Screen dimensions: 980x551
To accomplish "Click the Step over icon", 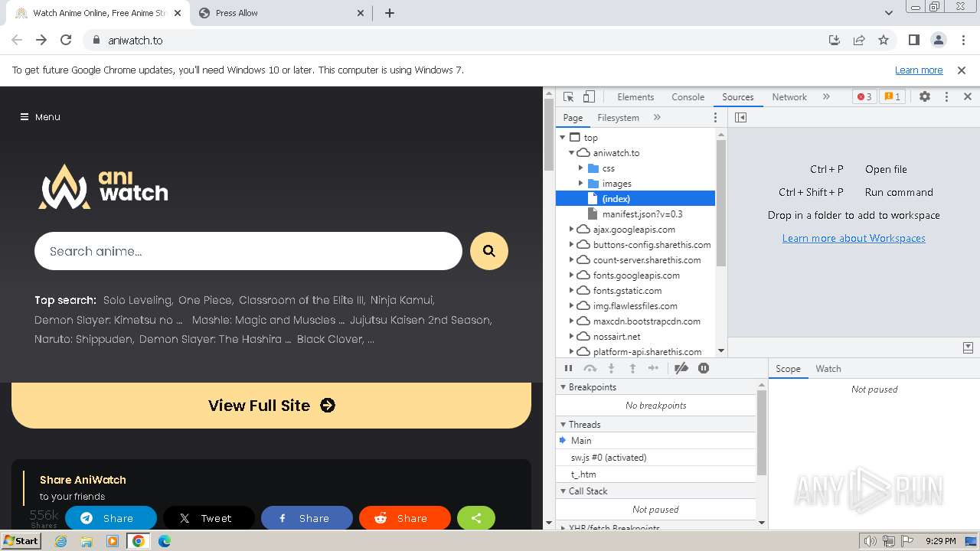I will tap(590, 368).
